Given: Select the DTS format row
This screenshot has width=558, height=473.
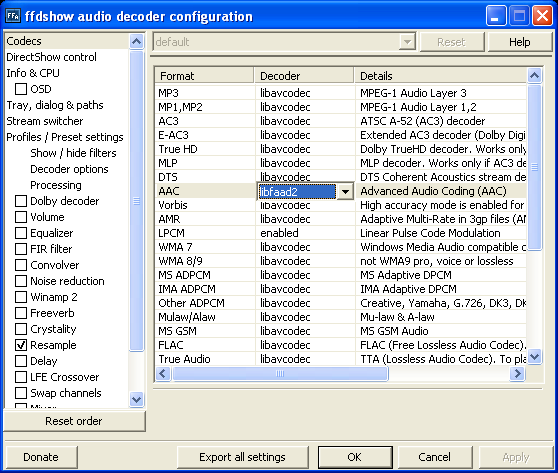Looking at the screenshot, I should click(341, 177).
